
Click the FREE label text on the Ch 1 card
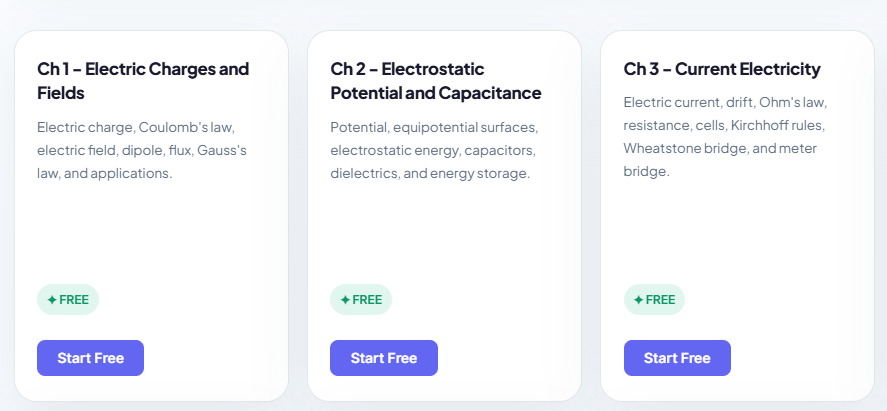coord(74,299)
